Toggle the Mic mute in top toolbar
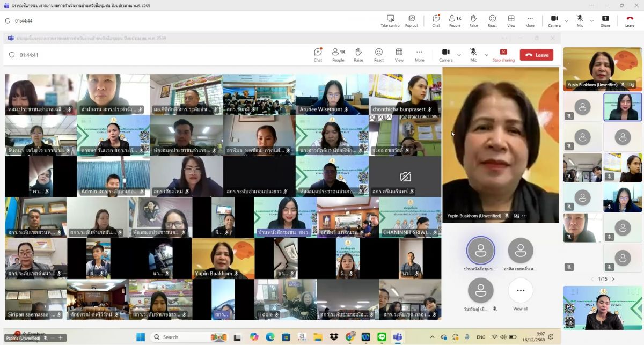This screenshot has height=345, width=644. 580,20
